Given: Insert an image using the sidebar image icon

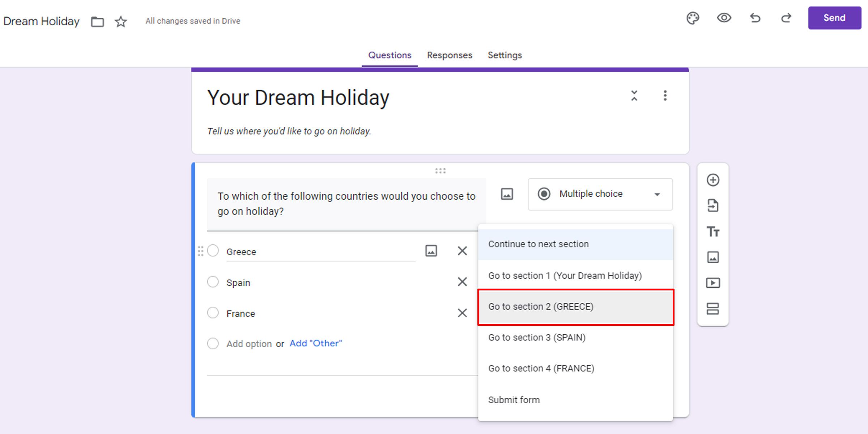Looking at the screenshot, I should [713, 257].
